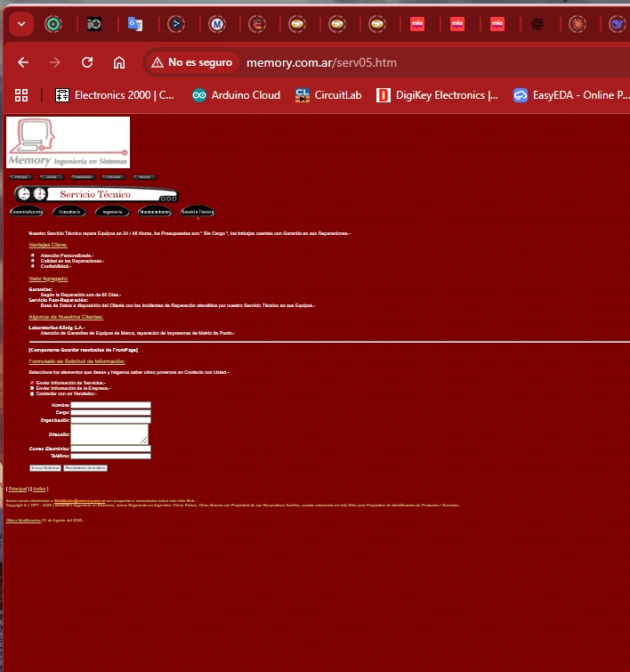630x672 pixels.
Task: Click the Restablecer formulario button
Action: click(85, 468)
